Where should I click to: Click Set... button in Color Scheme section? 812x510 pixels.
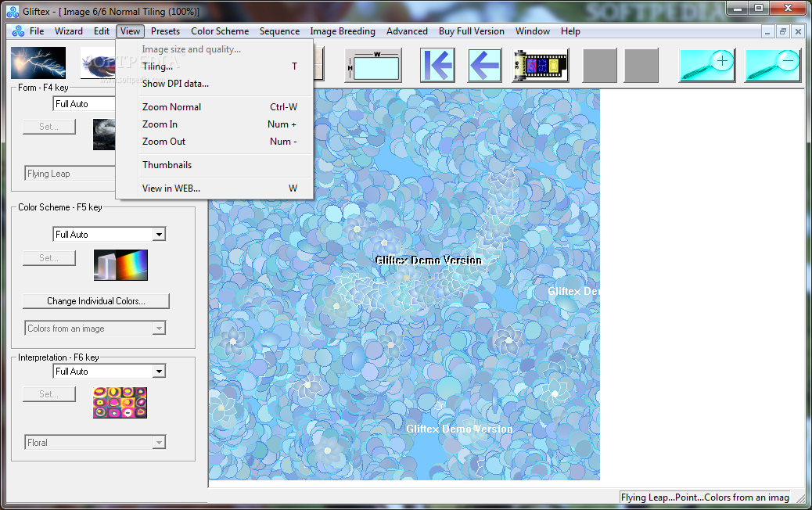(x=49, y=258)
